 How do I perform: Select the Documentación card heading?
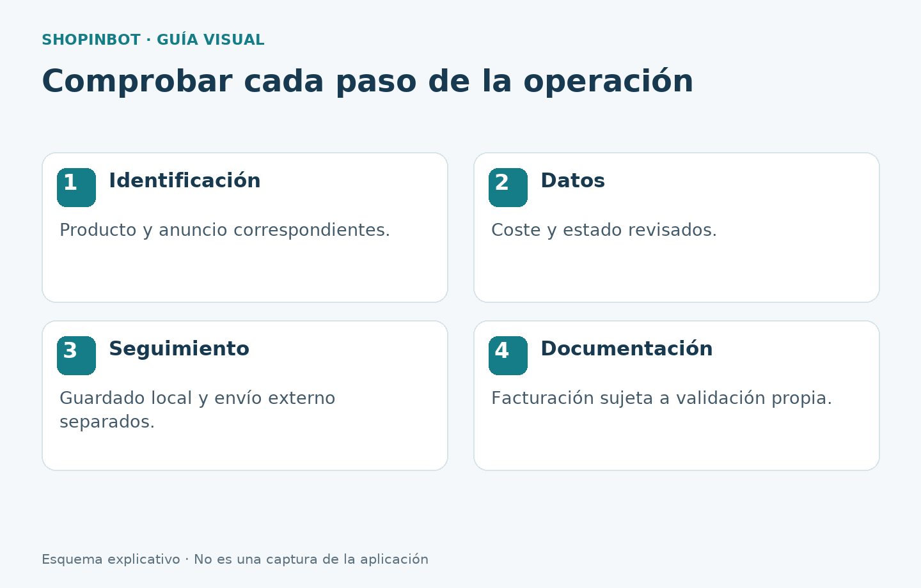pos(627,349)
